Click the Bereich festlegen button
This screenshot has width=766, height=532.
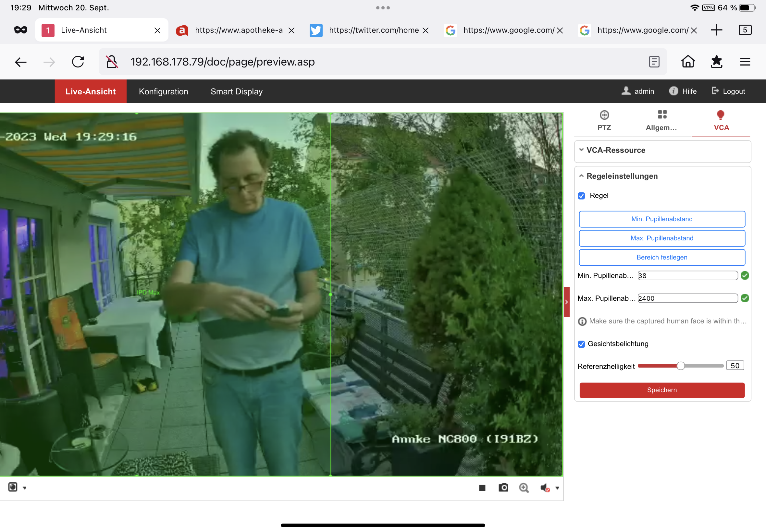click(661, 257)
